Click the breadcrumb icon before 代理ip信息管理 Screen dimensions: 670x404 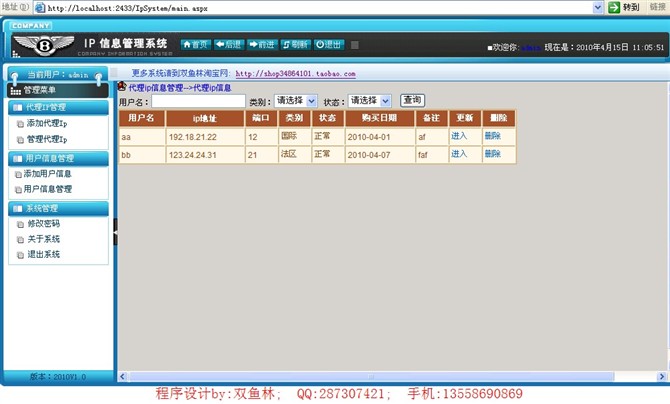click(122, 87)
